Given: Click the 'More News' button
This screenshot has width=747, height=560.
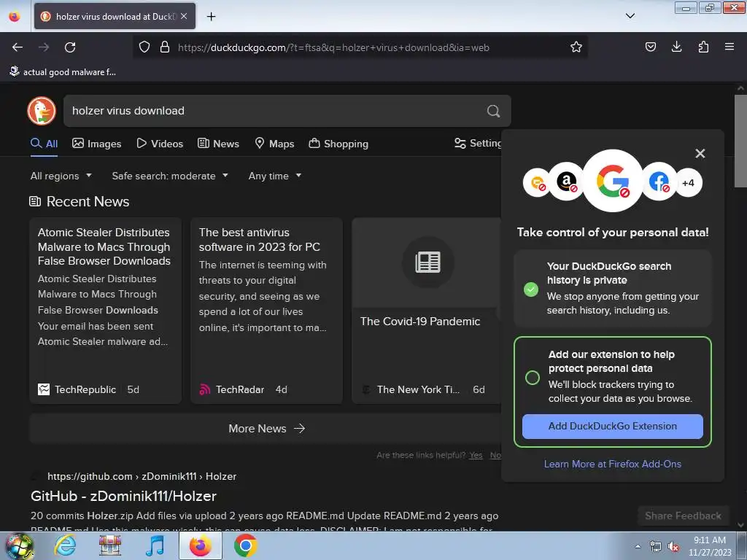Looking at the screenshot, I should point(266,429).
